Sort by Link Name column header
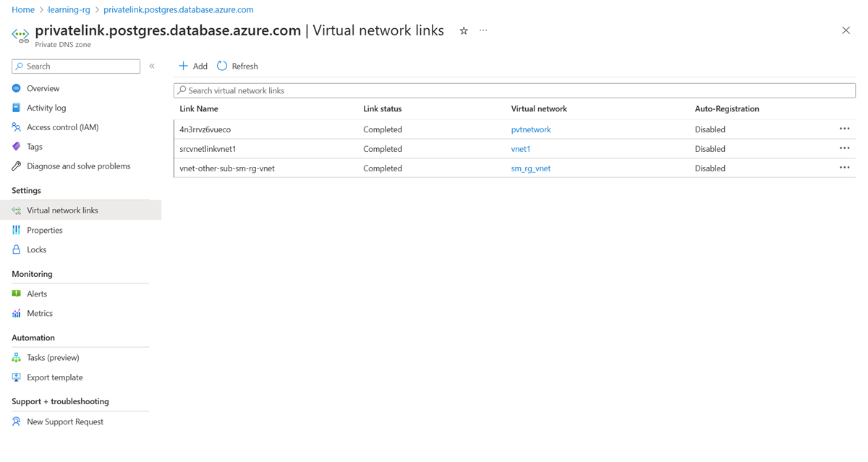The width and height of the screenshot is (868, 462). coord(199,108)
